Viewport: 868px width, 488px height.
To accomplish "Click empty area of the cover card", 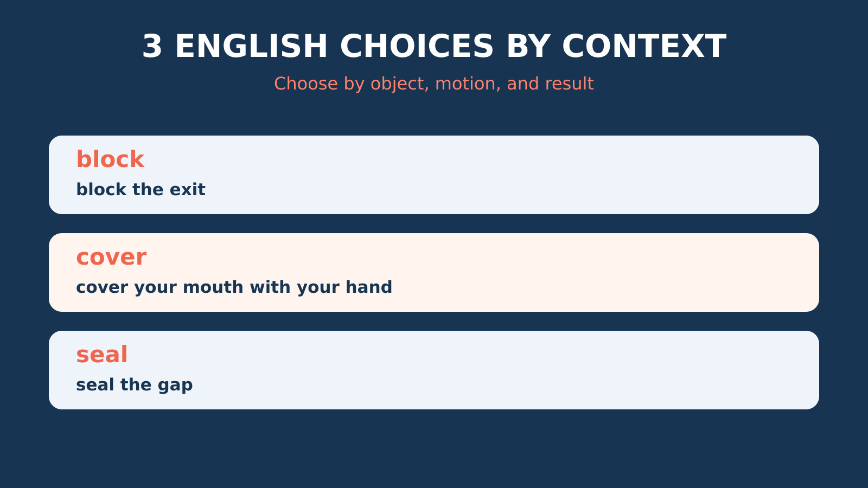I will (597, 272).
